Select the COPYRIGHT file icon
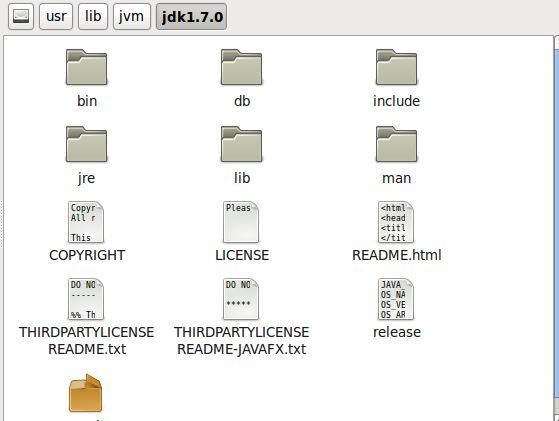Screen dimensions: 559x421 tap(86, 222)
